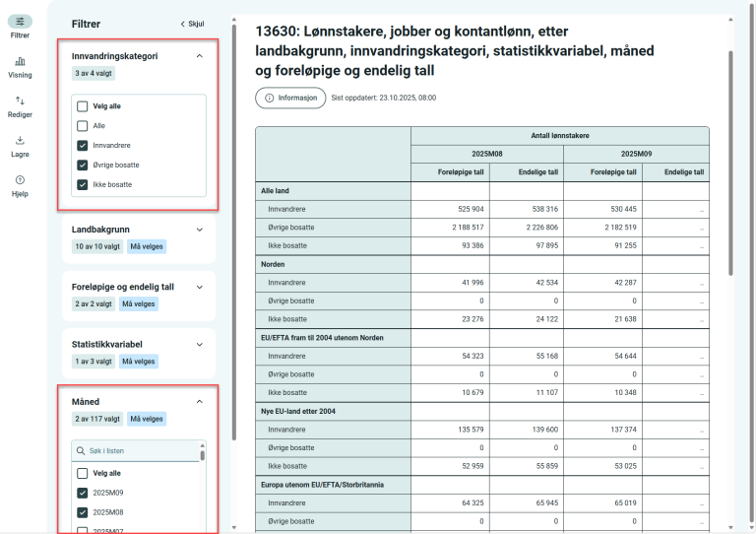Viewport: 756px width, 534px height.
Task: Expand the Landbakgrunn filter section
Action: coord(200,230)
